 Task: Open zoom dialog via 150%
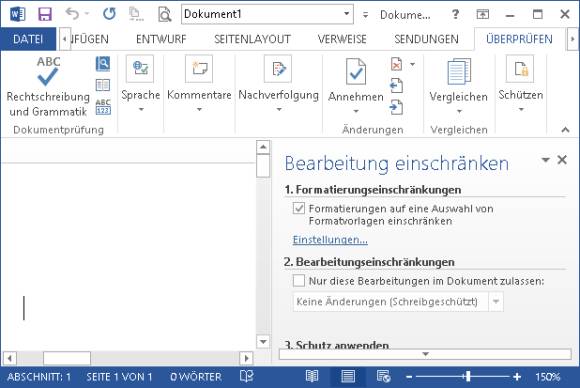(547, 377)
